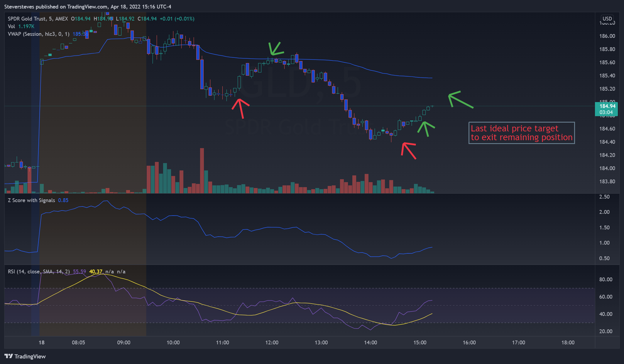The width and height of the screenshot is (624, 364).
Task: Click the 0.50 label on Z Score scale
Action: (x=604, y=258)
